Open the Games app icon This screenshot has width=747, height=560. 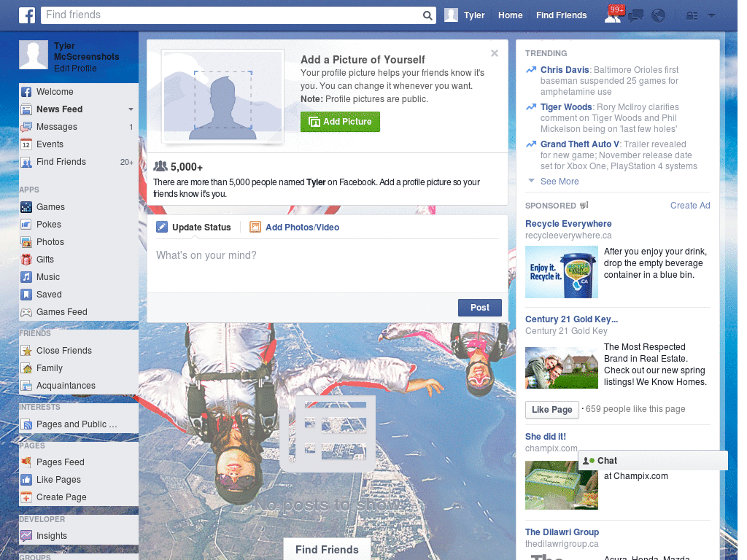[26, 207]
